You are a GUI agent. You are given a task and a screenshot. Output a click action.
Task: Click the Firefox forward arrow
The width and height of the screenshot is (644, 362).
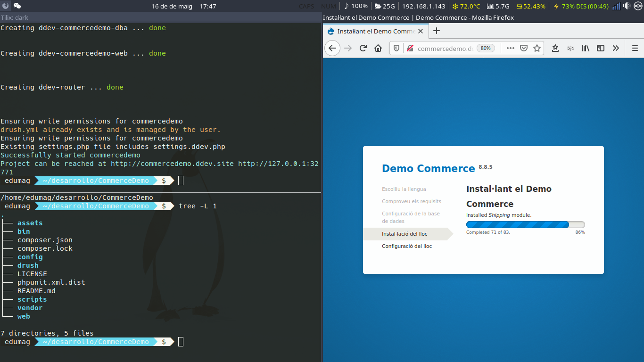[x=348, y=48]
